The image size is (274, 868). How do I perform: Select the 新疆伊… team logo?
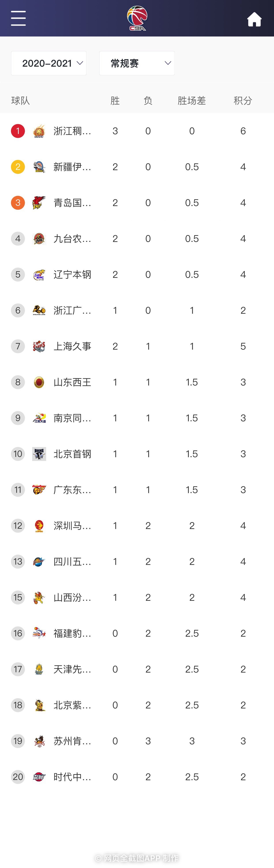pos(39,167)
